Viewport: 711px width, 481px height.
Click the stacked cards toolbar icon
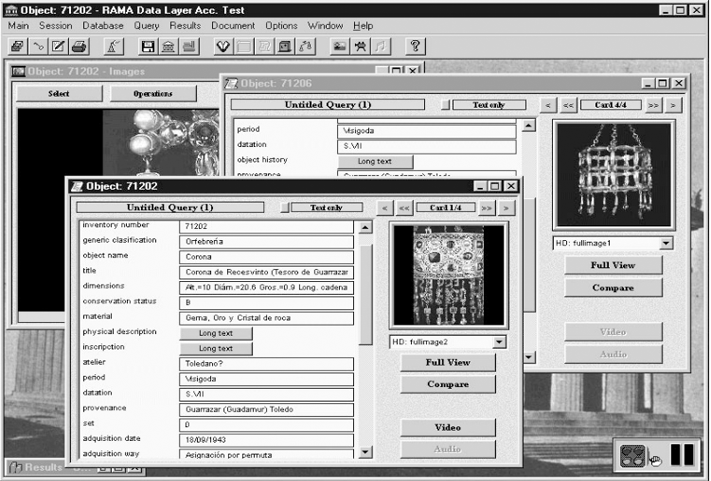point(17,46)
